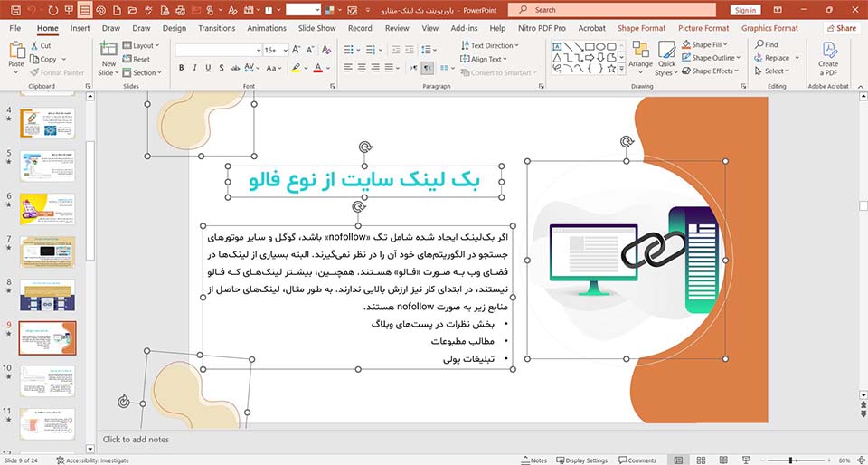The height and width of the screenshot is (465, 868).
Task: Toggle strikethrough formatting
Action: (x=235, y=68)
